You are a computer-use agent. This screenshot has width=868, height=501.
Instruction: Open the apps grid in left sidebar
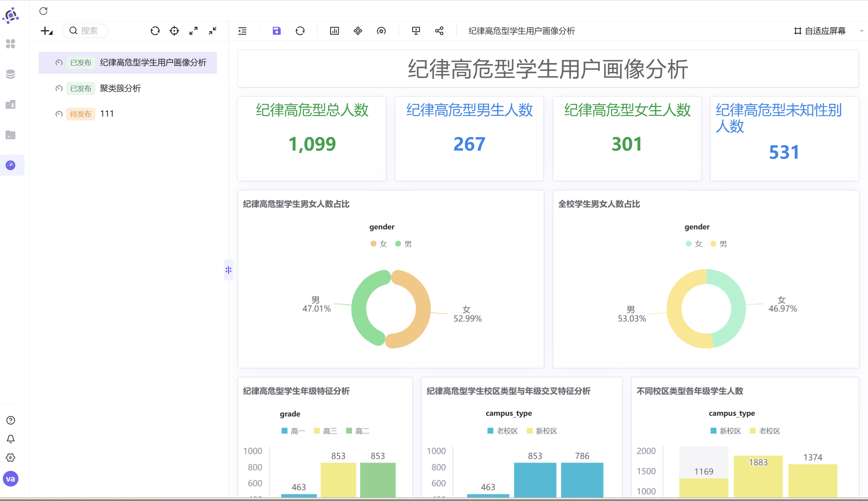11,44
